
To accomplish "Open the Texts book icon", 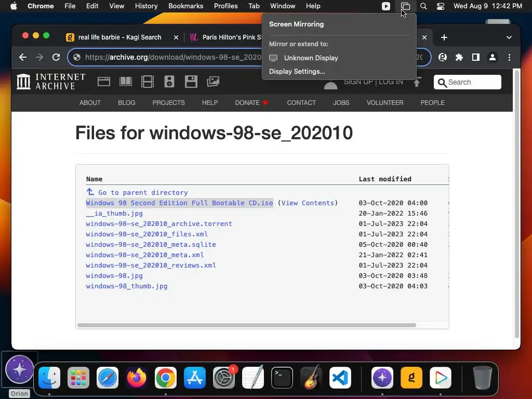I will click(x=126, y=82).
